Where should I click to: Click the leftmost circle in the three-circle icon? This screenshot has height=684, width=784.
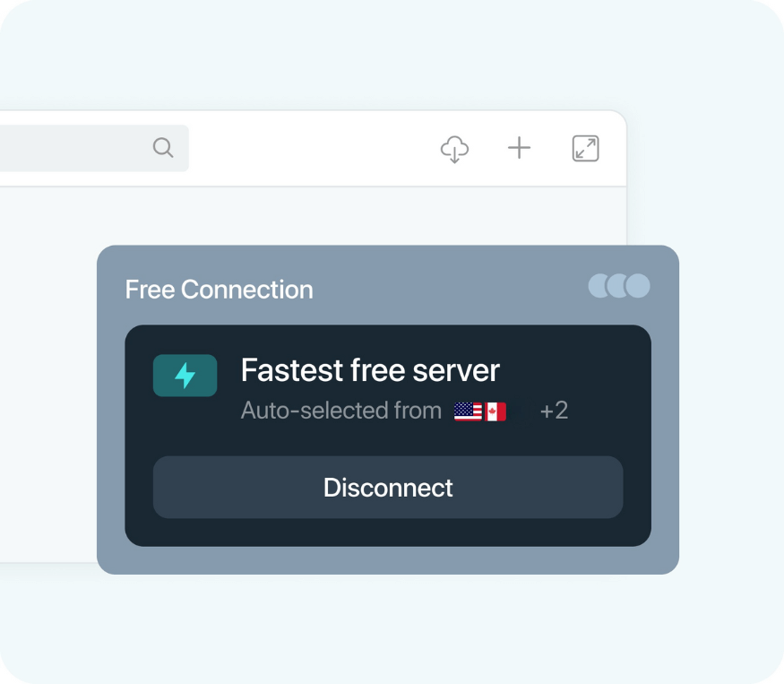pyautogui.click(x=598, y=286)
